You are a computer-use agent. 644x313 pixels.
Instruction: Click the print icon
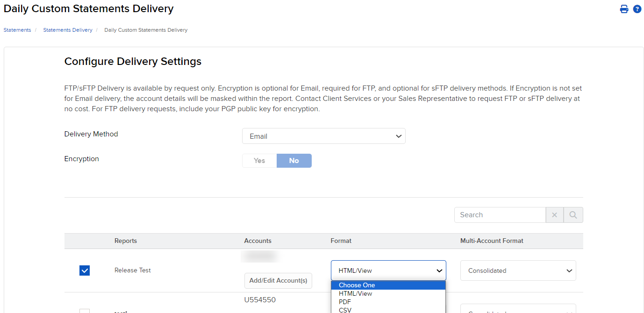624,9
